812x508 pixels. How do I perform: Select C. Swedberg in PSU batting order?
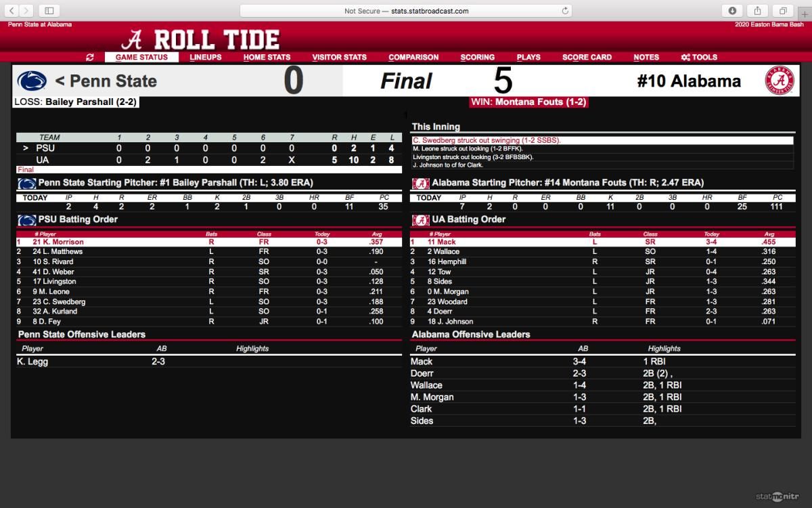tap(208, 301)
